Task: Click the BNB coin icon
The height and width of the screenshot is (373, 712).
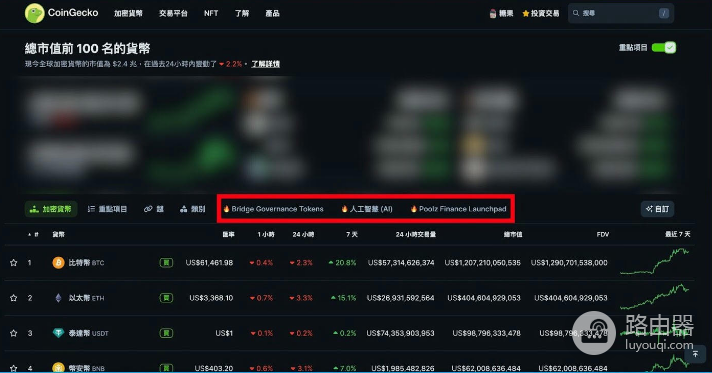Action: [x=58, y=368]
